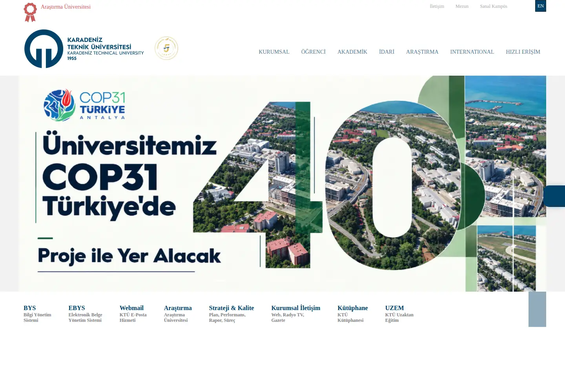Open the KURUMSAL menu
The height and width of the screenshot is (392, 565).
click(274, 52)
